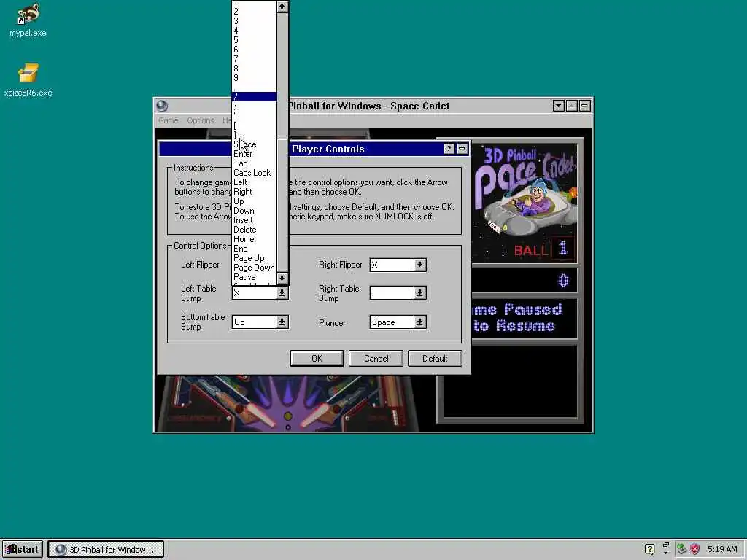
Task: Click the key list scrollbar up arrow
Action: point(282,7)
